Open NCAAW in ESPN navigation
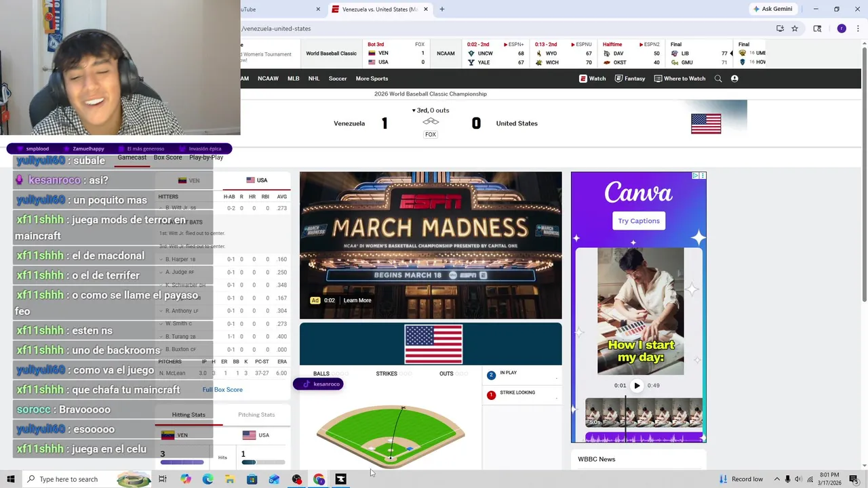The height and width of the screenshot is (488, 868). pyautogui.click(x=268, y=79)
